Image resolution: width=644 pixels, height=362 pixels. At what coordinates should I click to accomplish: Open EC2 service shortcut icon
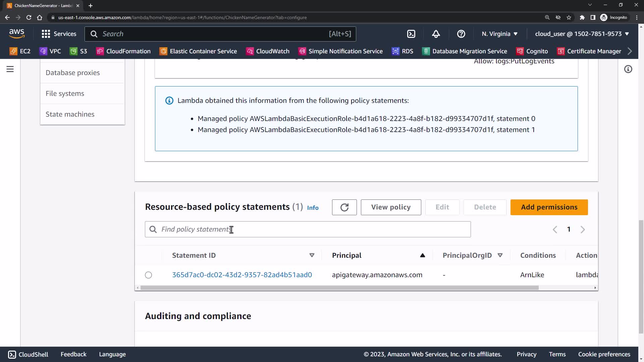tap(13, 51)
